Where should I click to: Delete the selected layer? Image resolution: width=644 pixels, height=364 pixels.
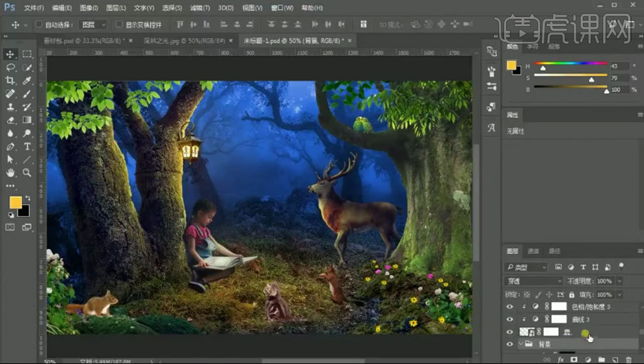(x=628, y=359)
